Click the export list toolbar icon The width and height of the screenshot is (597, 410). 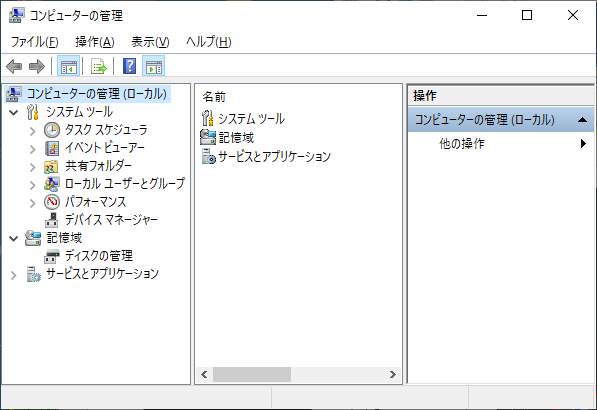[99, 66]
